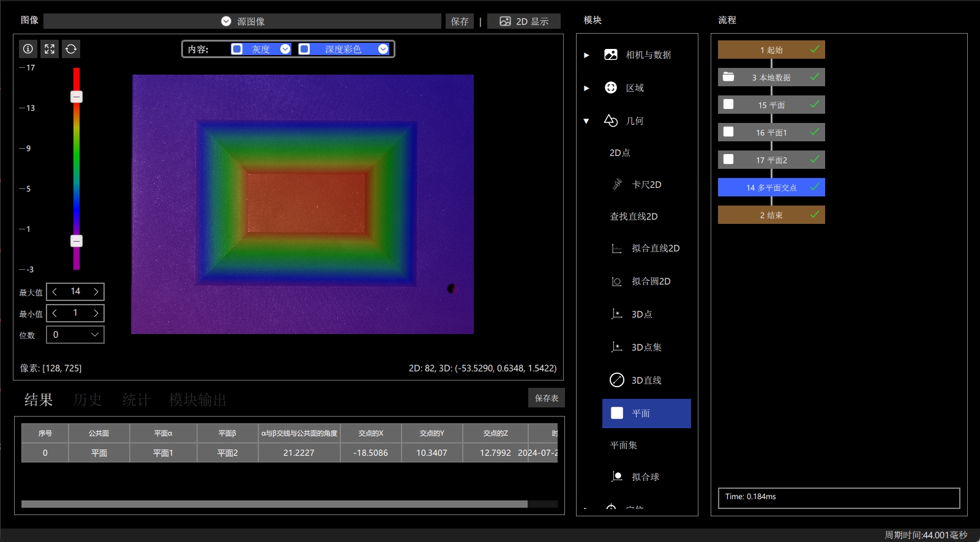This screenshot has width=980, height=542.
Task: Open the 位数 decimal places dropdown
Action: tap(75, 335)
